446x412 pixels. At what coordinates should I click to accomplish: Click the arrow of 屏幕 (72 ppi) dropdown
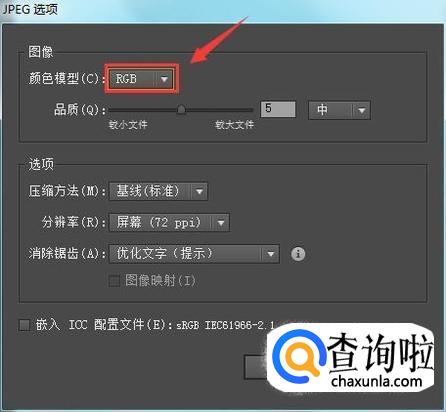[221, 223]
